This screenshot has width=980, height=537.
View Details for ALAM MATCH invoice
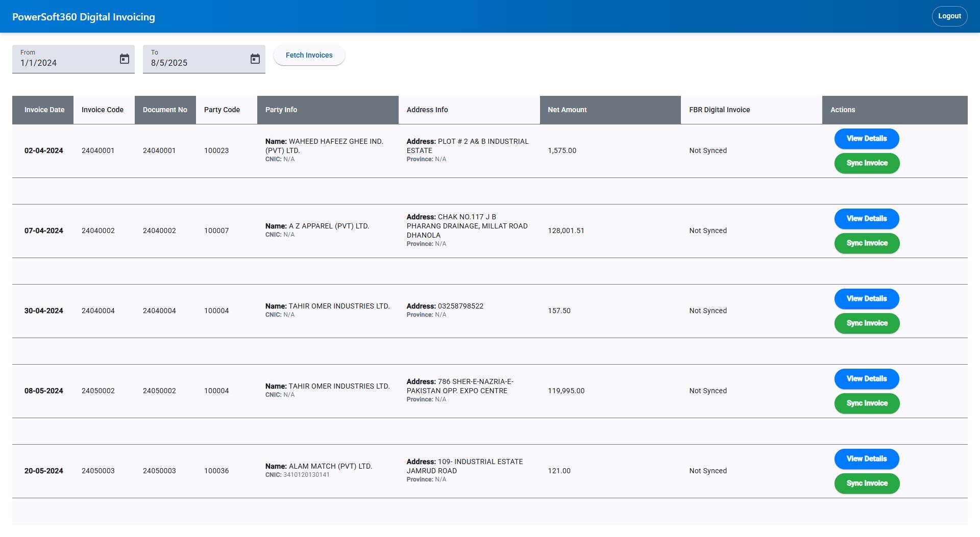[866, 458]
